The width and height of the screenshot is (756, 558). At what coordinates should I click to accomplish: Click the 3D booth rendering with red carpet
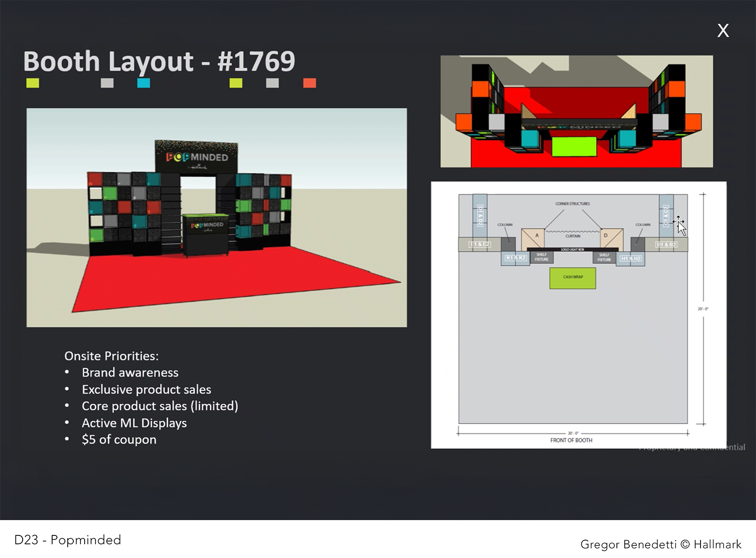tap(217, 217)
